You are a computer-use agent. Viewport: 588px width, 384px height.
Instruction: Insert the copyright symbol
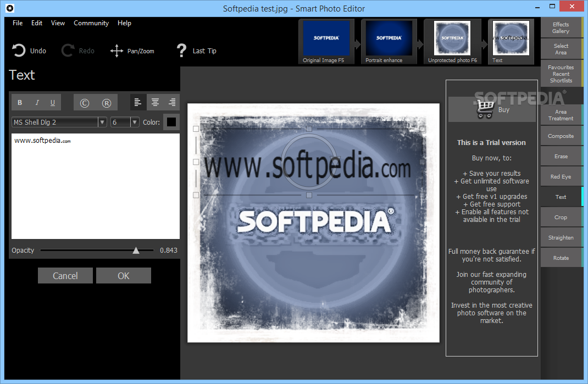click(x=85, y=103)
